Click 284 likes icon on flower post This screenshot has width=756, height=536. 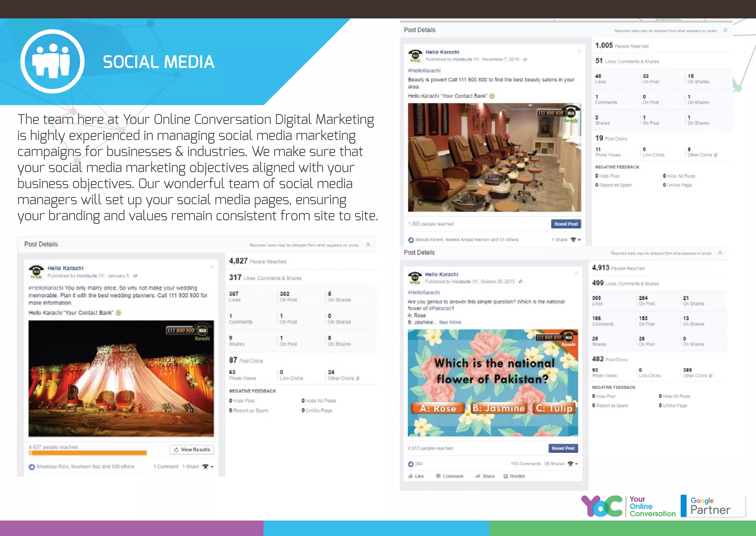(410, 464)
